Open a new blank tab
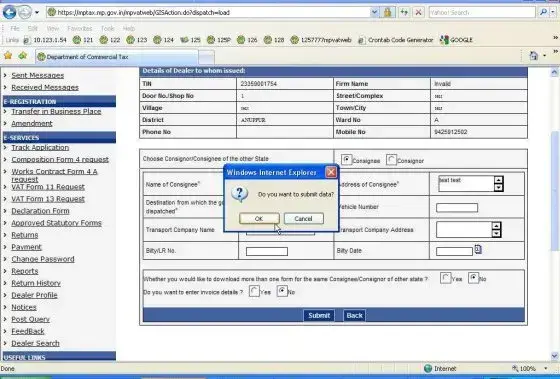This screenshot has width=560, height=379. click(206, 57)
